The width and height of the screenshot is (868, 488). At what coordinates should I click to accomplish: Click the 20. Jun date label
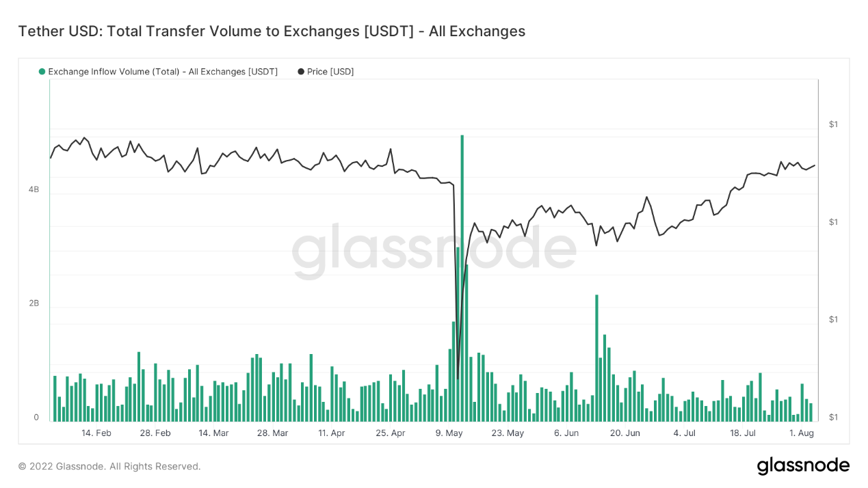[x=624, y=433]
